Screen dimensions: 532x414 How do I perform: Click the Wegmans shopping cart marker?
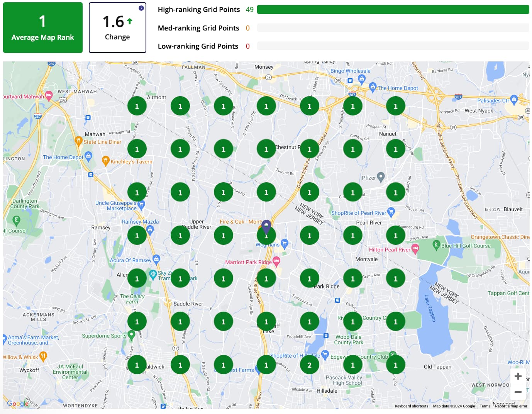coord(285,243)
